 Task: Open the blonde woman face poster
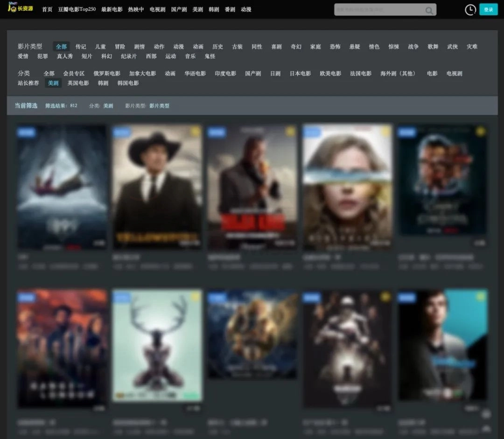click(347, 187)
